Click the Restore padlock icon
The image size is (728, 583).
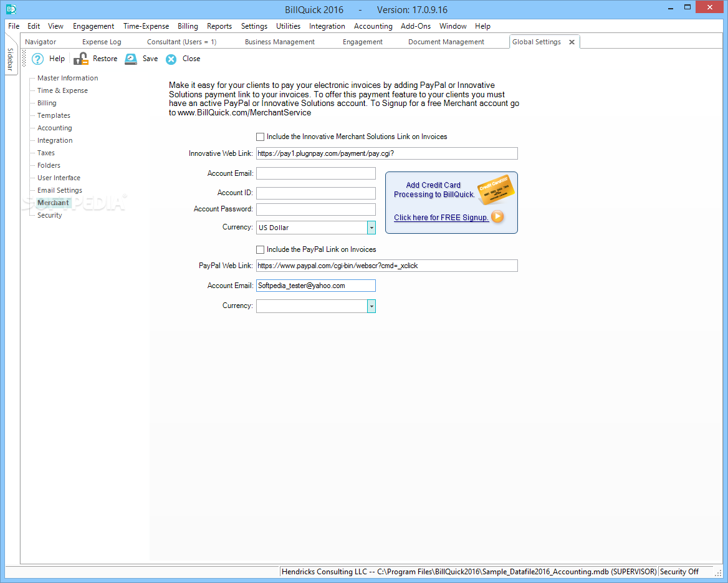tap(81, 59)
